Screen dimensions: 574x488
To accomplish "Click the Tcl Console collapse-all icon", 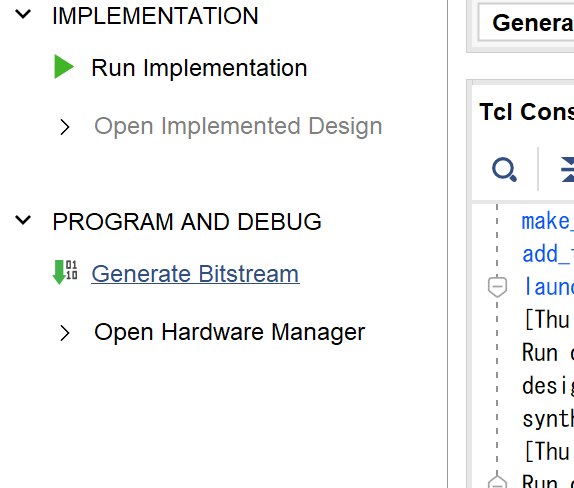I will (x=567, y=170).
